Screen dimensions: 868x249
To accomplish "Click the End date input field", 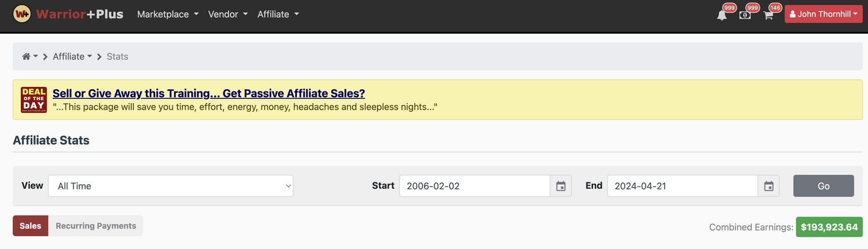I will (x=682, y=186).
